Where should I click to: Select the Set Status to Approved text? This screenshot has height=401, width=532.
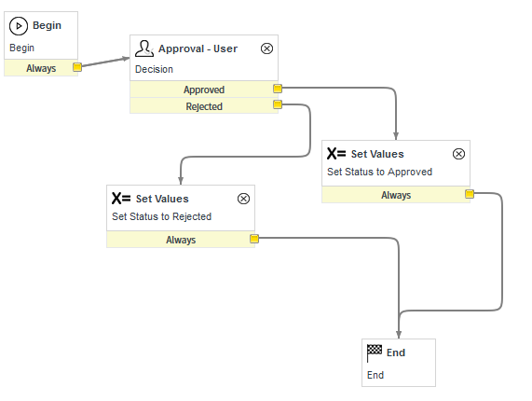(x=379, y=172)
